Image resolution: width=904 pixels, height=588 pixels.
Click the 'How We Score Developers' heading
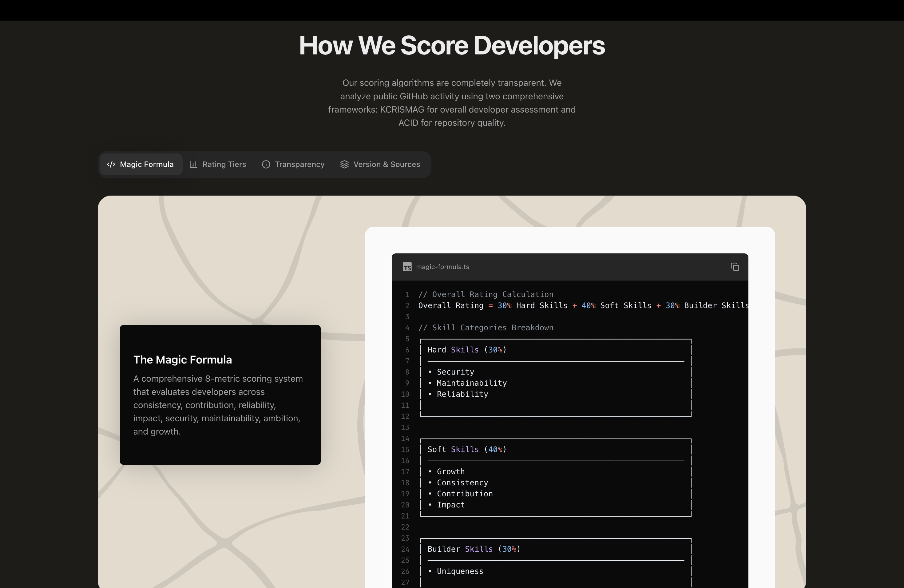(x=452, y=46)
